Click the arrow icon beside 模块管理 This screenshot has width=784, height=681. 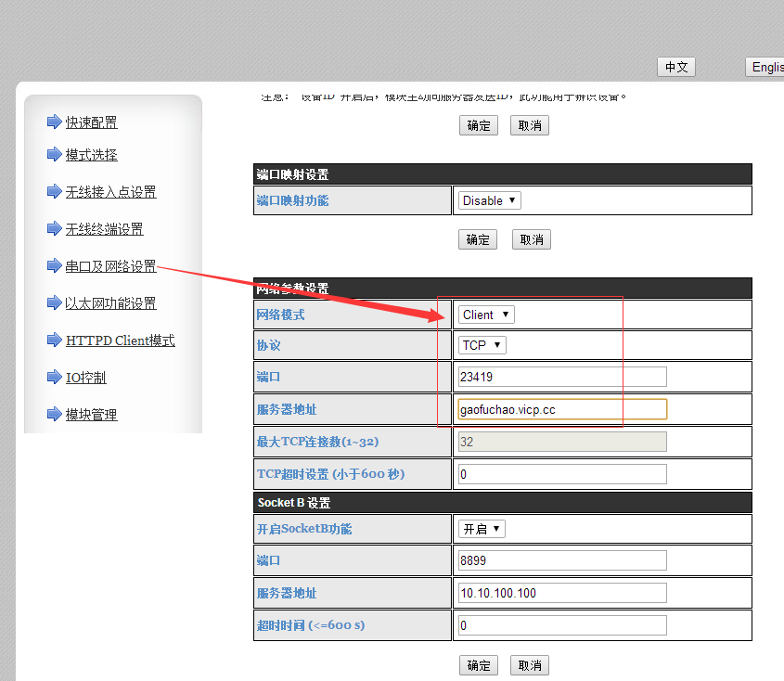pyautogui.click(x=54, y=415)
